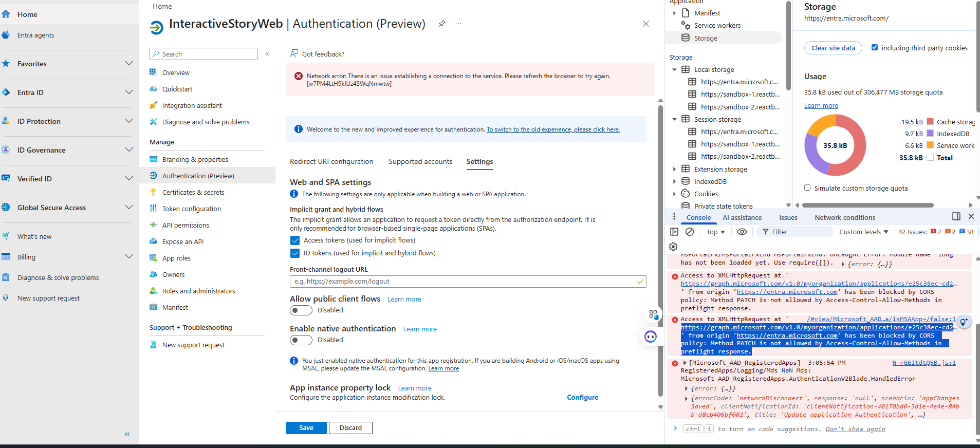Image resolution: width=980 pixels, height=448 pixels.
Task: Toggle the console sidebar icon
Action: [x=674, y=232]
